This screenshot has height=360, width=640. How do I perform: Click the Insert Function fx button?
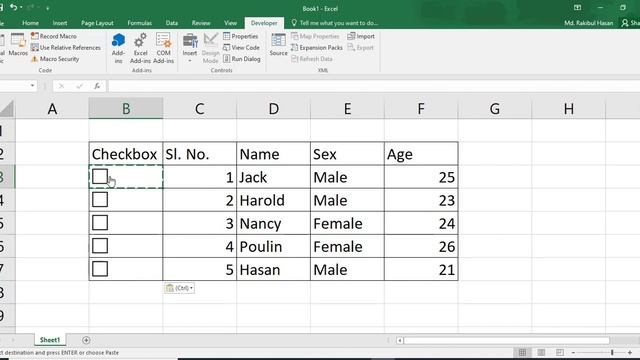point(97,86)
